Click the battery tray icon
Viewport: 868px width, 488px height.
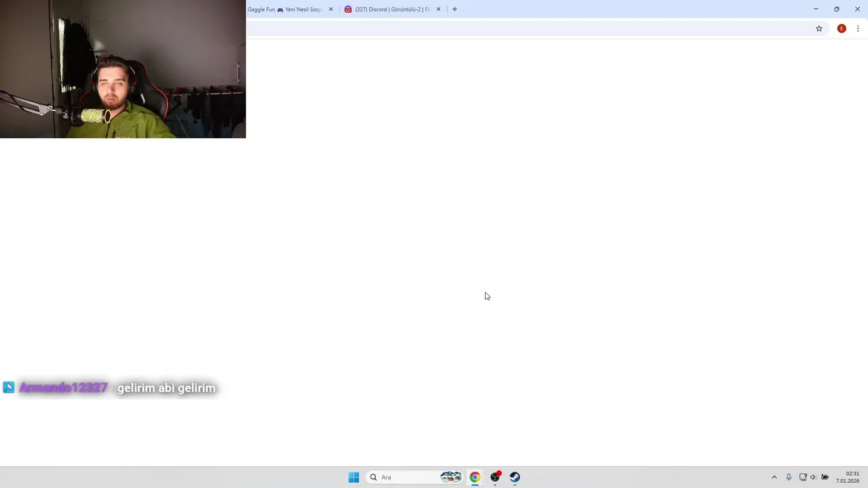[x=825, y=477]
